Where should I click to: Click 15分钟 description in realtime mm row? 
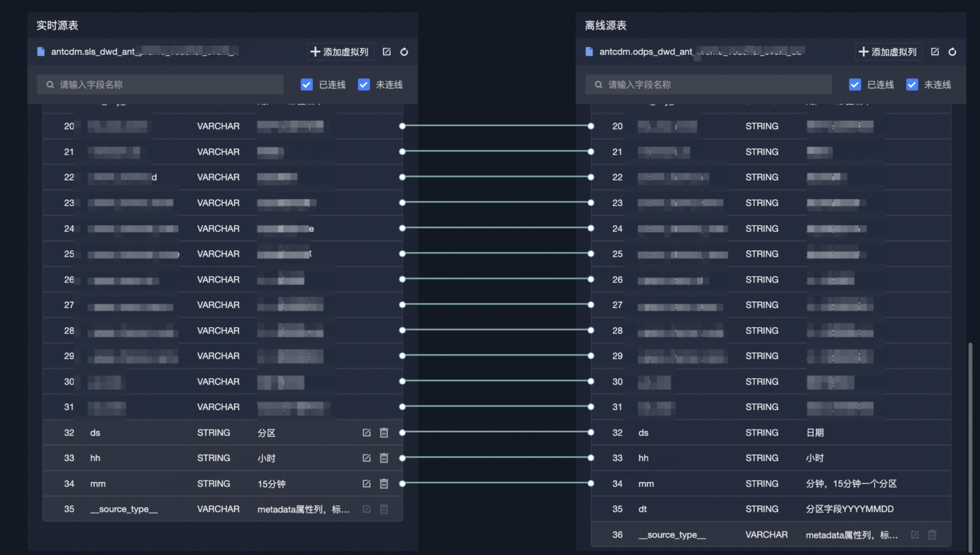272,484
